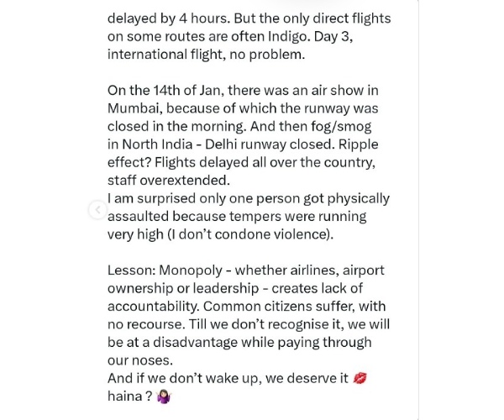Click the word "accountability."
The width and height of the screenshot is (504, 420).
[x=153, y=307]
